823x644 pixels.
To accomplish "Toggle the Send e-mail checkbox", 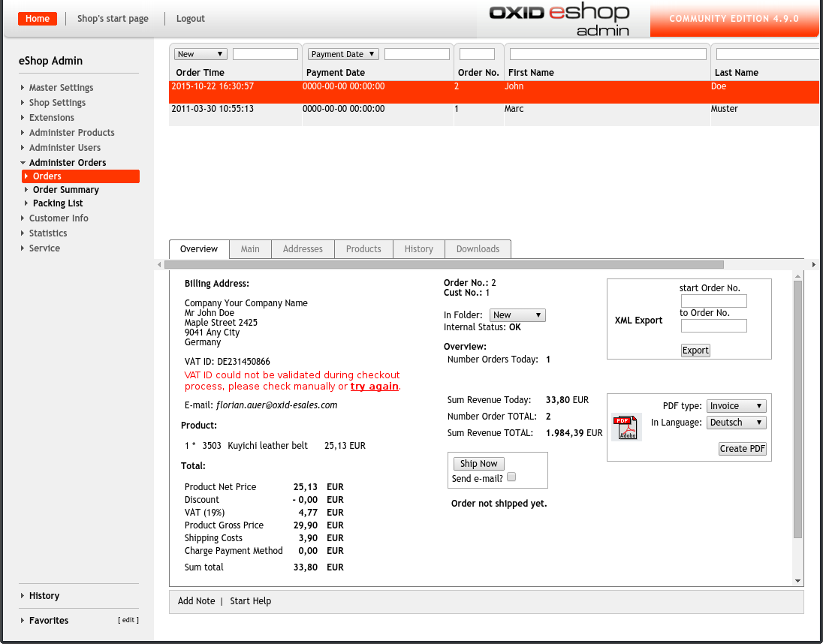I will [511, 477].
